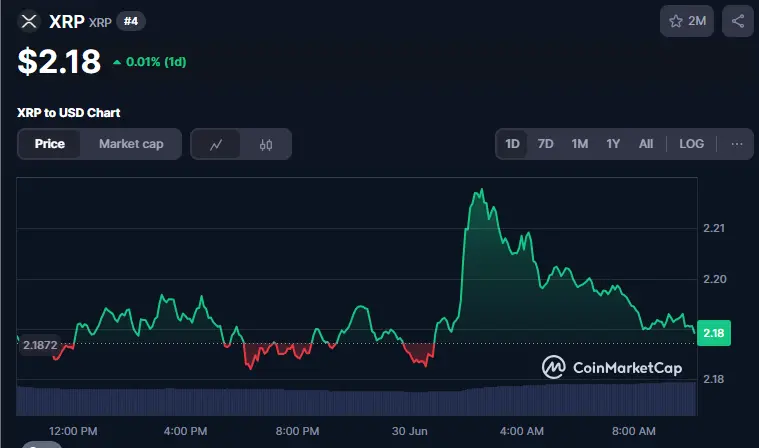Image resolution: width=759 pixels, height=448 pixels.
Task: Click the 4:00 PM time axis label
Action: [x=185, y=431]
